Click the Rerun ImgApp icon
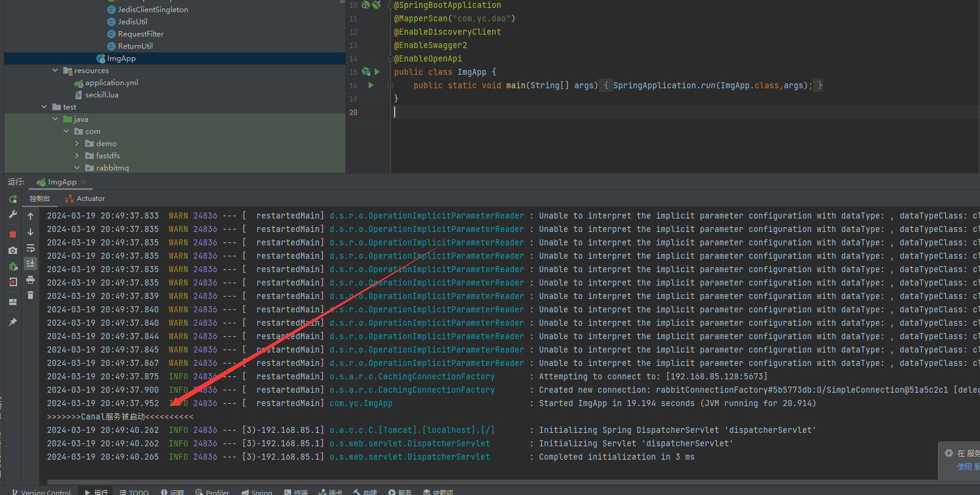Screen dimensions: 980x495 pos(13,199)
